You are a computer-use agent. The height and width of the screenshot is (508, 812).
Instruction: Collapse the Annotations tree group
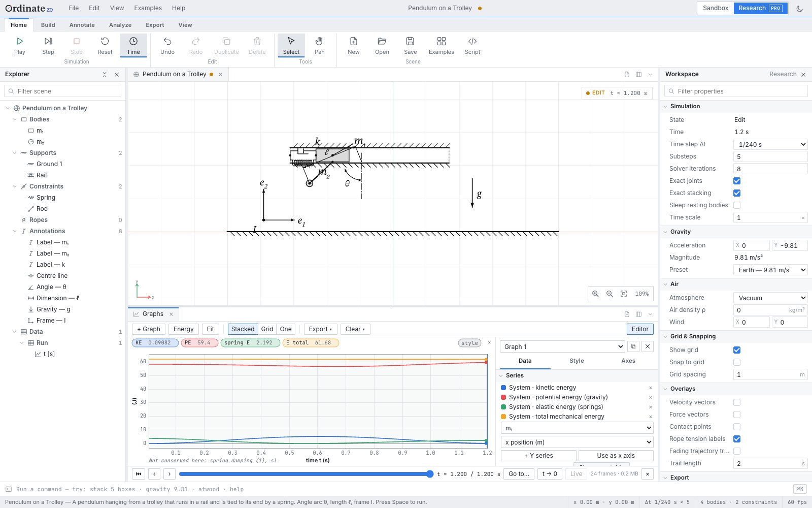pos(15,231)
